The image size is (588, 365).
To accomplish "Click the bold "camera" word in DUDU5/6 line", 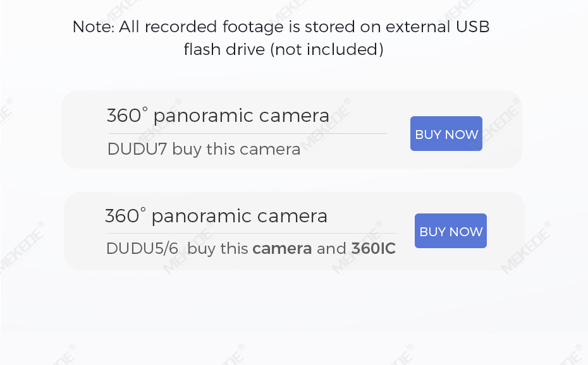I will (282, 249).
